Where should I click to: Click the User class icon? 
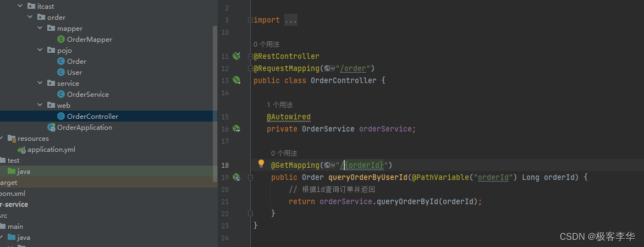tap(61, 72)
